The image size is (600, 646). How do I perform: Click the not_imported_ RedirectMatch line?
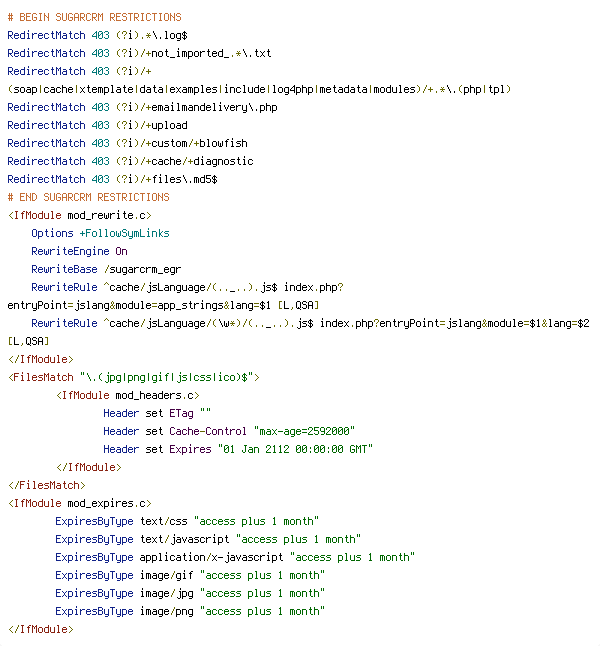click(x=139, y=53)
